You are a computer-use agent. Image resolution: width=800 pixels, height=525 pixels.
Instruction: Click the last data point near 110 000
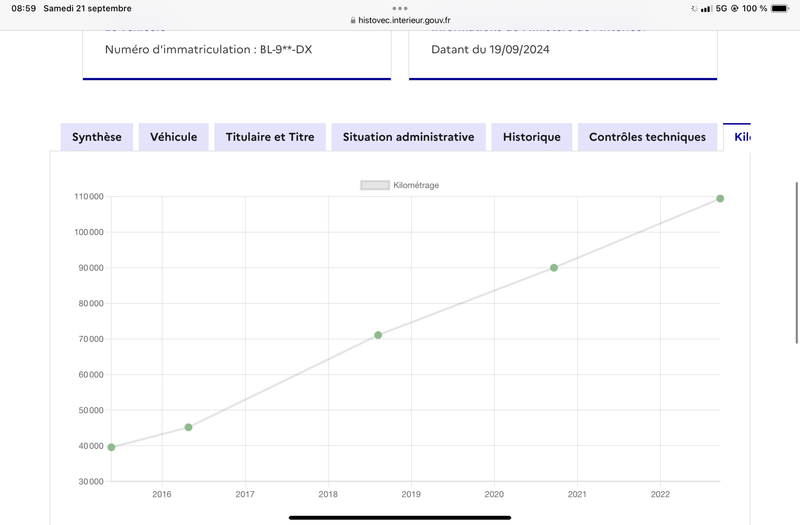[x=720, y=198]
